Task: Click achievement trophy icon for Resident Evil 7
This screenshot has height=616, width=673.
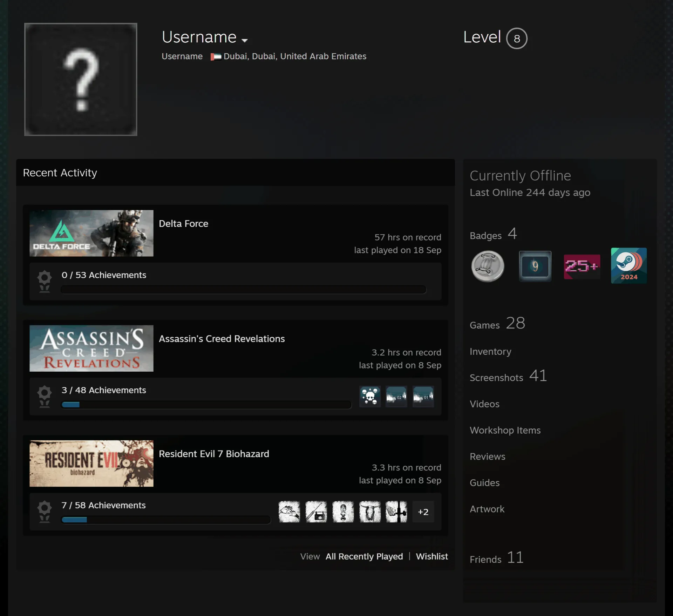Action: click(x=45, y=511)
